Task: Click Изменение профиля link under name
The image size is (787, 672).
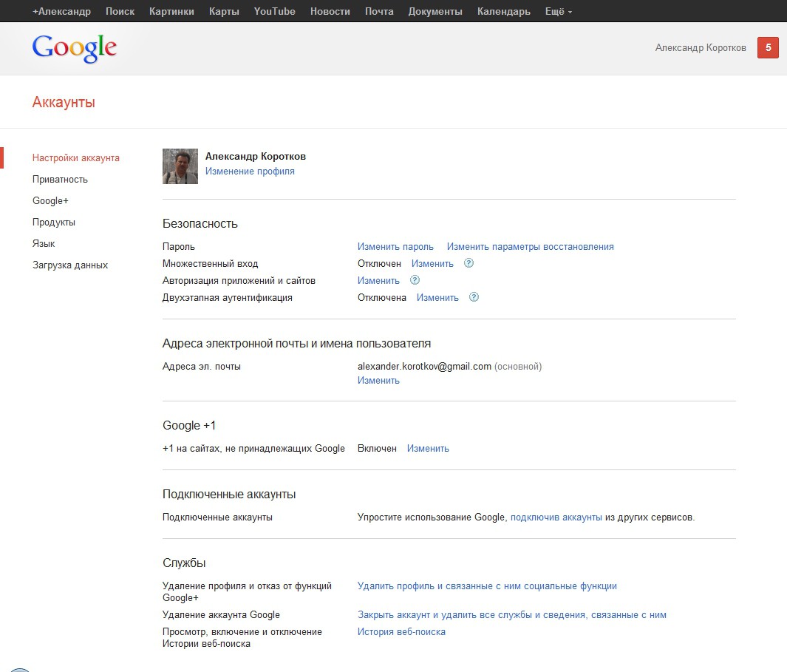Action: (x=250, y=172)
